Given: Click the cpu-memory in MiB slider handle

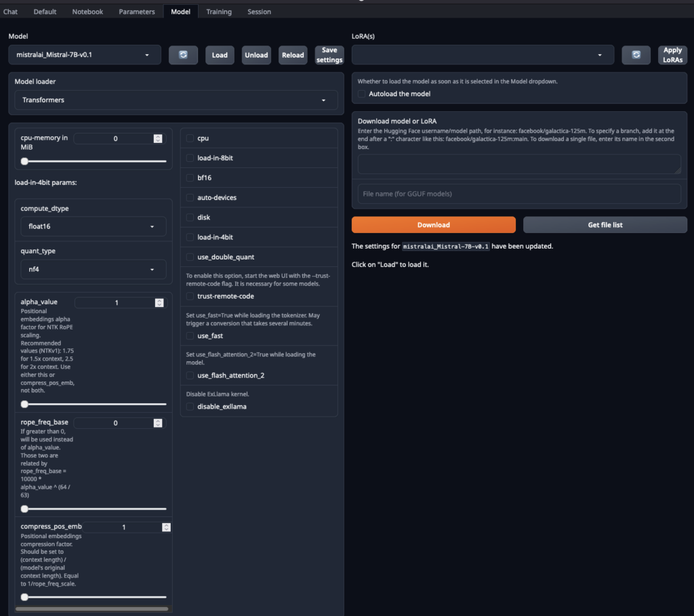Looking at the screenshot, I should (x=25, y=161).
